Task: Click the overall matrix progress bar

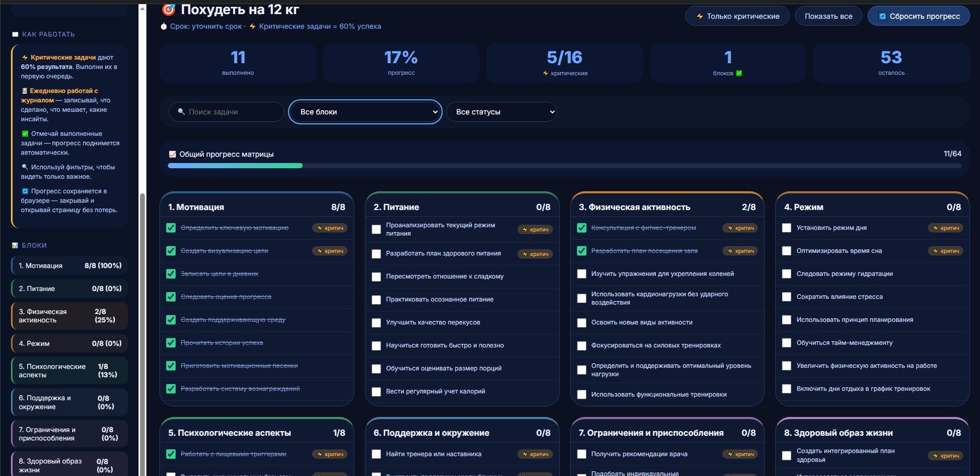Action: (x=564, y=166)
